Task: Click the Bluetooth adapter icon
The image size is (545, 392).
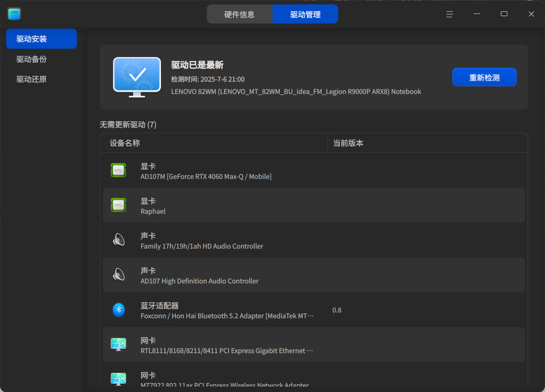Action: pyautogui.click(x=118, y=310)
